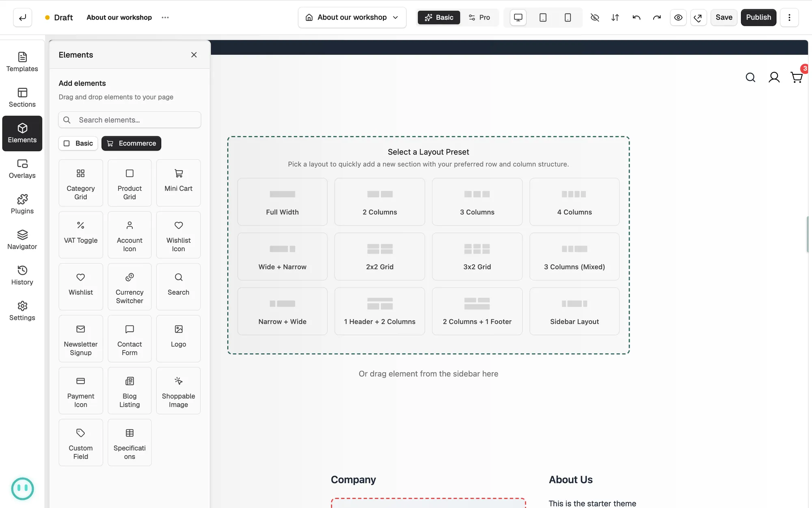Image resolution: width=812 pixels, height=508 pixels.
Task: Open the Plugins sidebar panel
Action: pos(22,204)
